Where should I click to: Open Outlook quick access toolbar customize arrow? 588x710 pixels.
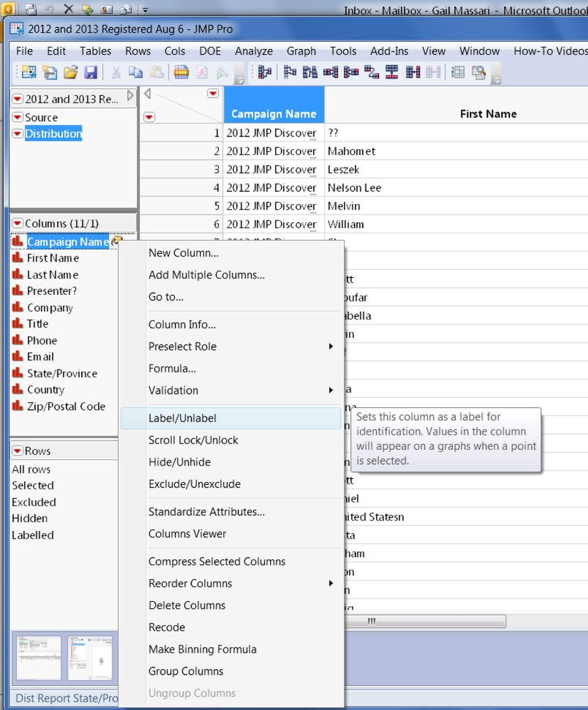(145, 9)
